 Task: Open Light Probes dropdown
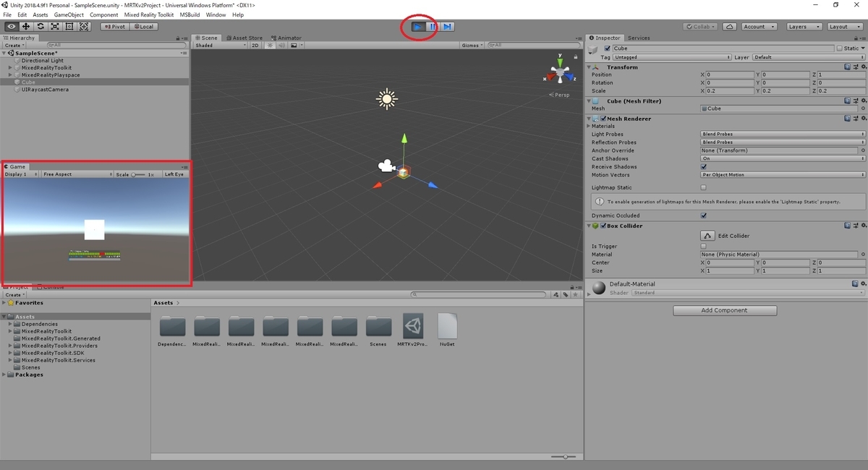pyautogui.click(x=783, y=134)
